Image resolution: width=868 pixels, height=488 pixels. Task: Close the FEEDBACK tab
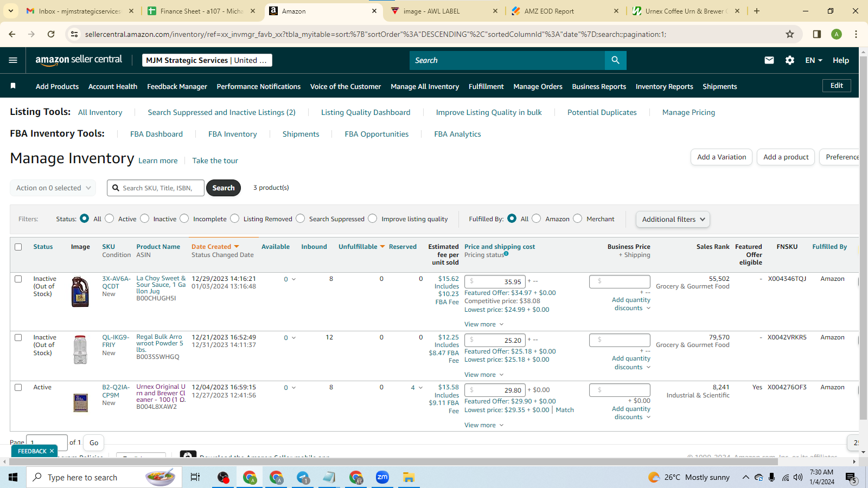[52, 451]
